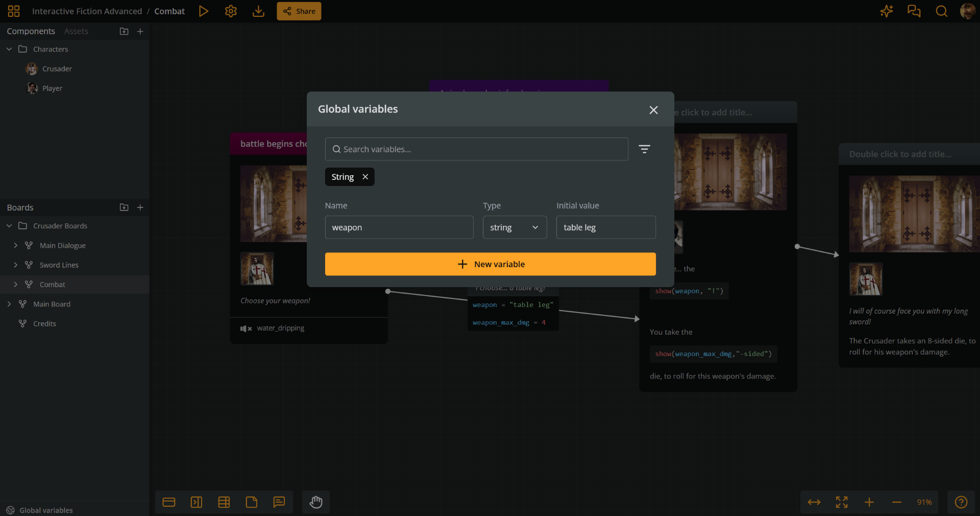Open the string type dropdown
Image resolution: width=980 pixels, height=516 pixels.
pos(514,227)
